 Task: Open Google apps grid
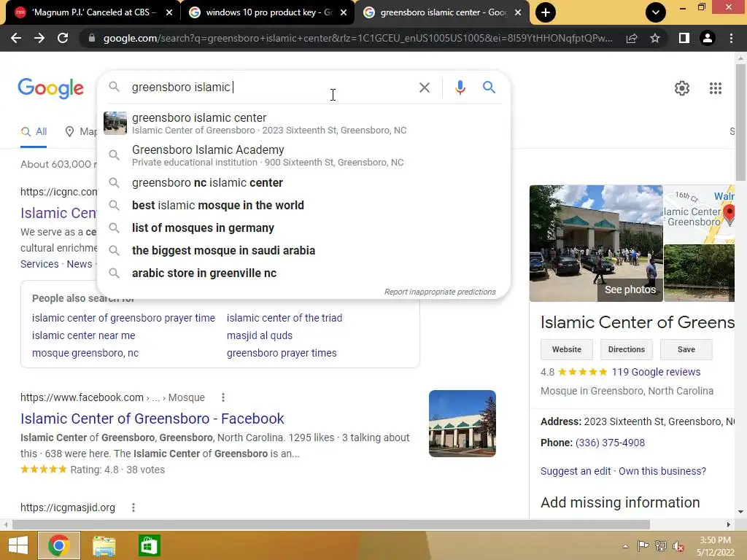715,88
